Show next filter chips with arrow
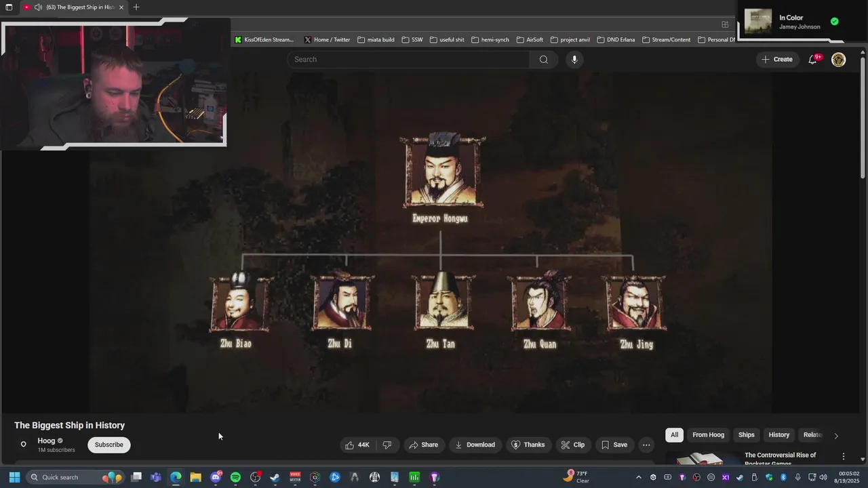Image resolution: width=868 pixels, height=488 pixels. click(x=836, y=436)
